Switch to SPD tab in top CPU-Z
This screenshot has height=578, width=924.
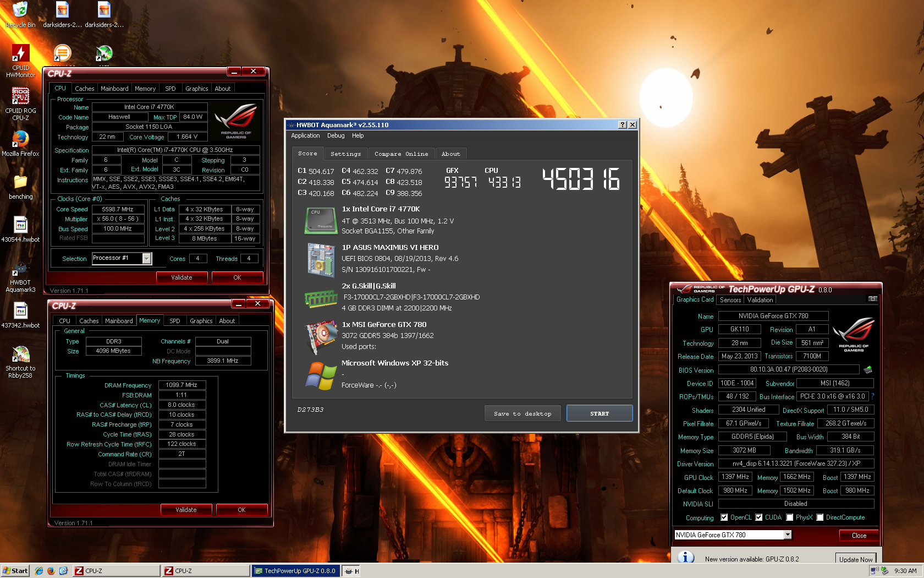pyautogui.click(x=170, y=89)
